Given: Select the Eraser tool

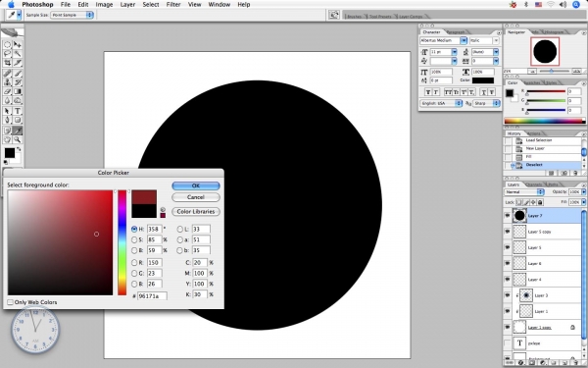Looking at the screenshot, I should (x=7, y=91).
